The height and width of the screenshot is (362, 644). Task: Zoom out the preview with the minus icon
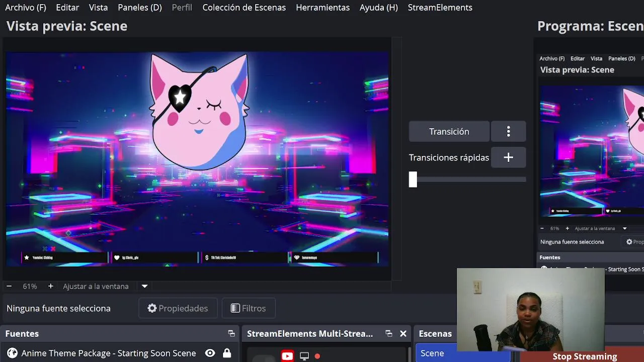point(9,286)
